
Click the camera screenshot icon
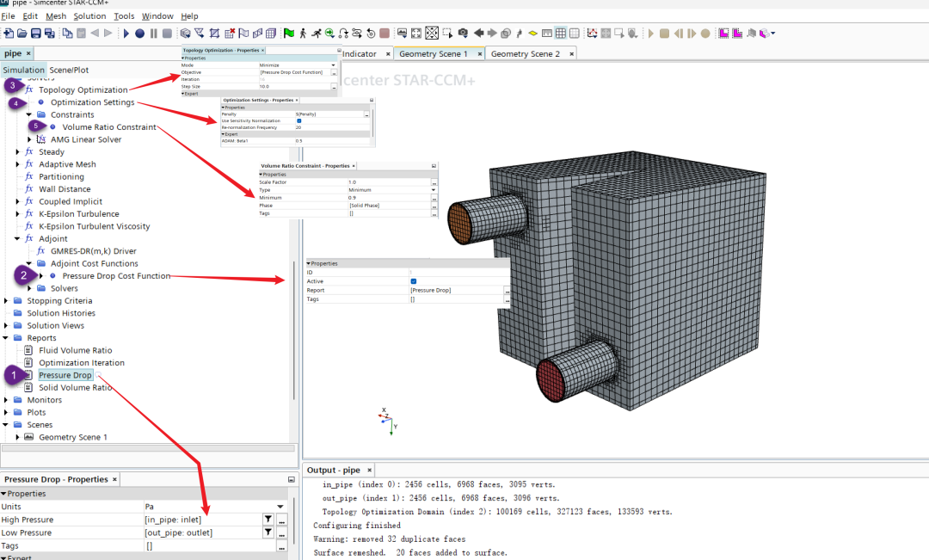463,34
